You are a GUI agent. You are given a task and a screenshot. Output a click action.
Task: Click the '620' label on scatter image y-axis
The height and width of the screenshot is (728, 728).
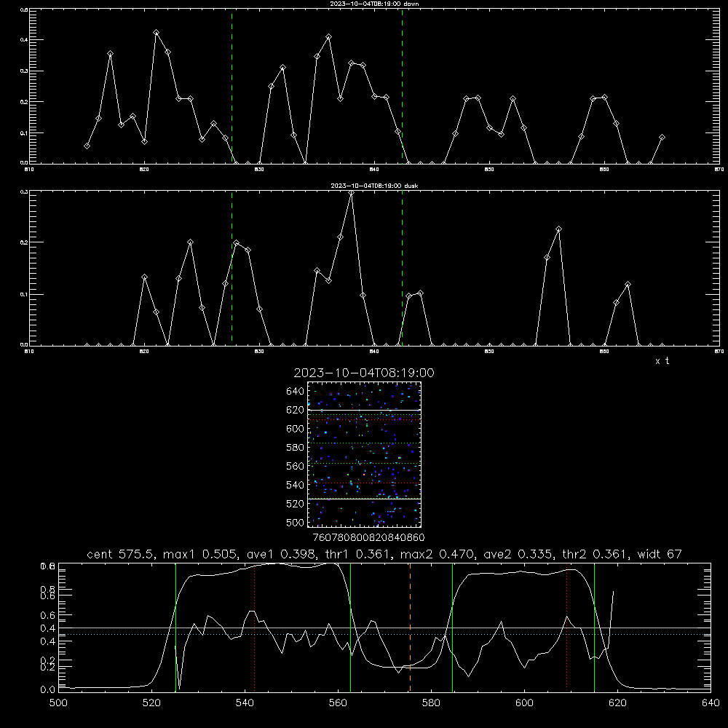[296, 410]
